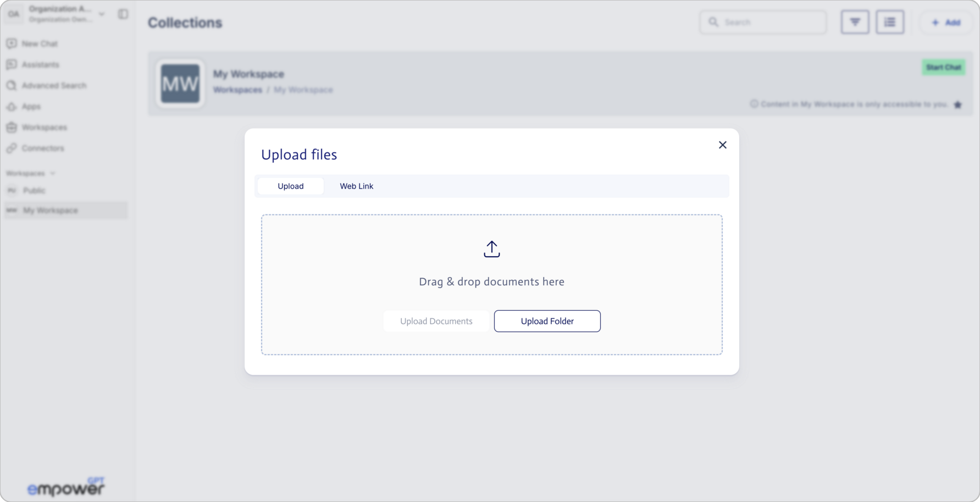Expand the Organization account dropdown
The height and width of the screenshot is (502, 980).
click(102, 14)
